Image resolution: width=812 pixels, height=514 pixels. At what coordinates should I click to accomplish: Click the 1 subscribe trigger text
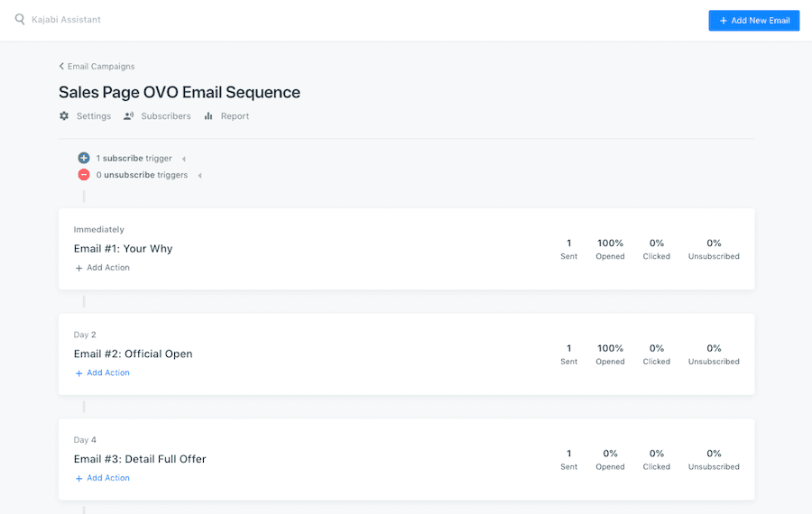coord(134,159)
